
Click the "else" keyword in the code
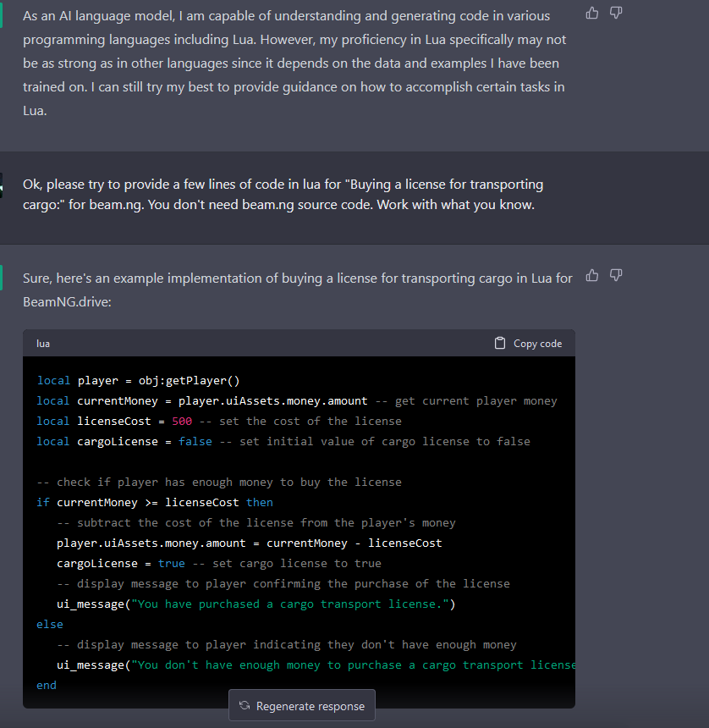tap(50, 624)
